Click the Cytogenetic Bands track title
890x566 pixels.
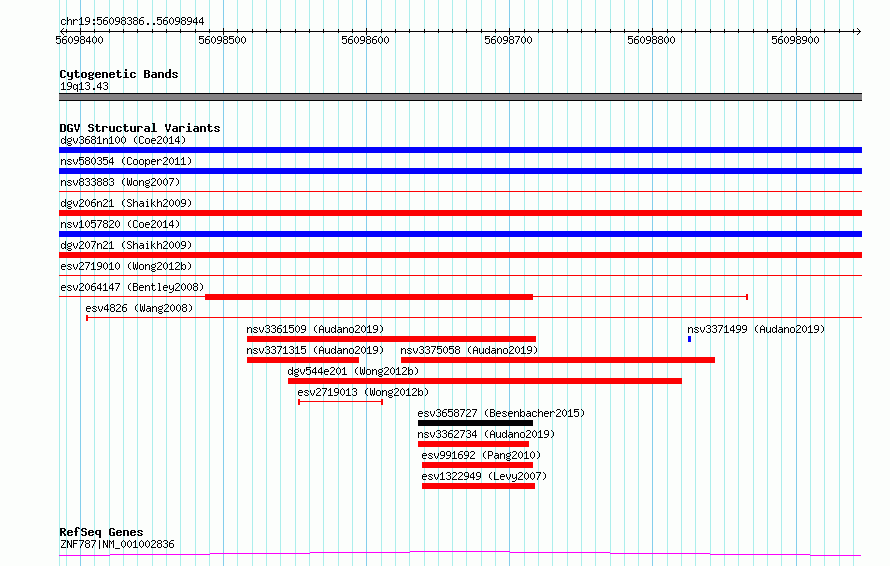tap(119, 74)
